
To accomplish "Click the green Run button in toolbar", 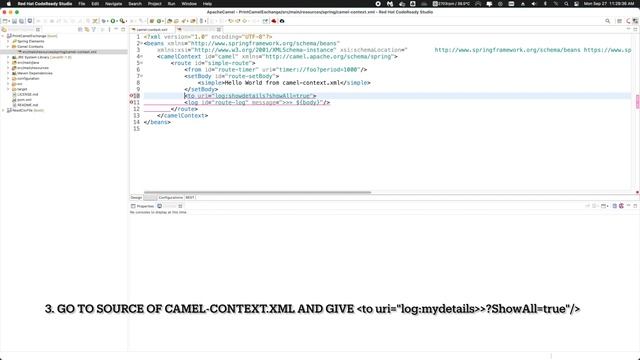I will 113,21.
